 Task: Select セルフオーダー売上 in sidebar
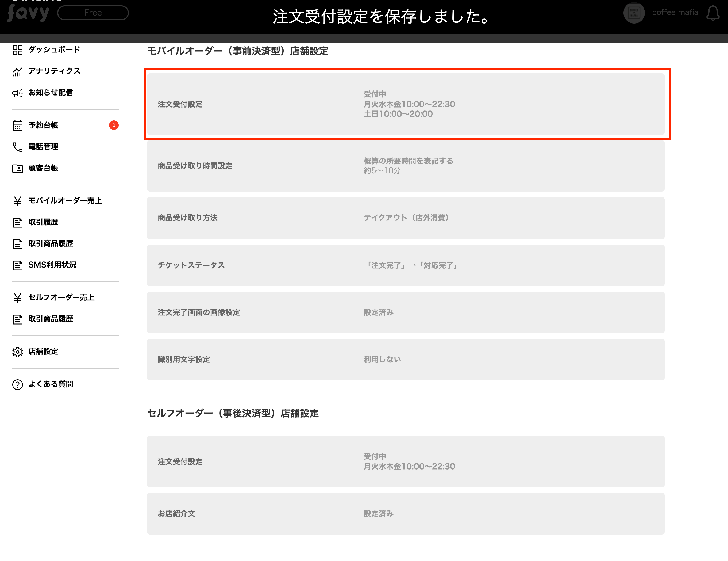61,297
